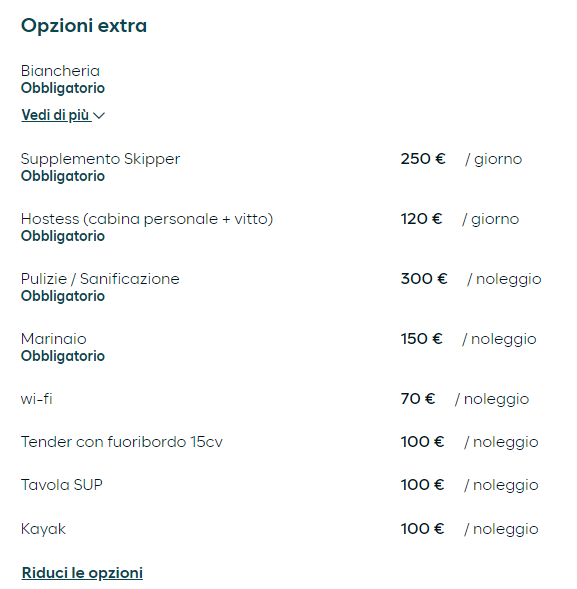Click the chevron next to Vedi di più

(x=99, y=116)
